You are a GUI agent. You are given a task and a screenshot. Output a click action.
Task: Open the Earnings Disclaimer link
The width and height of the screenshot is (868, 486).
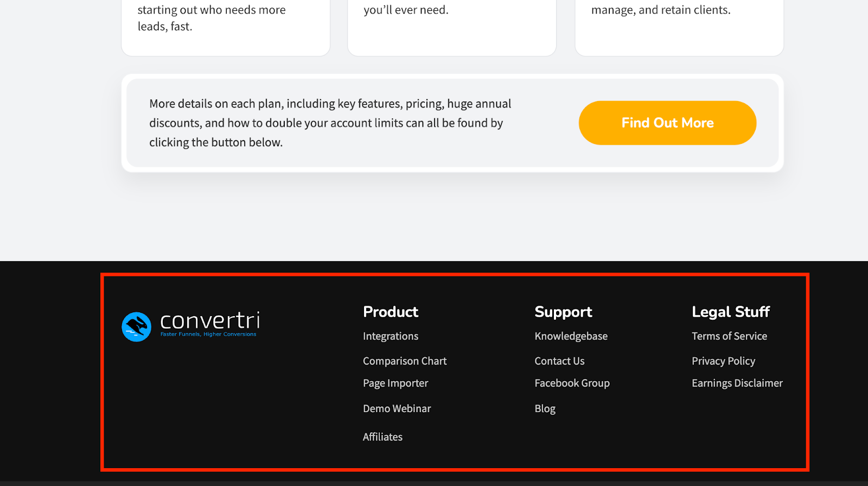(737, 383)
